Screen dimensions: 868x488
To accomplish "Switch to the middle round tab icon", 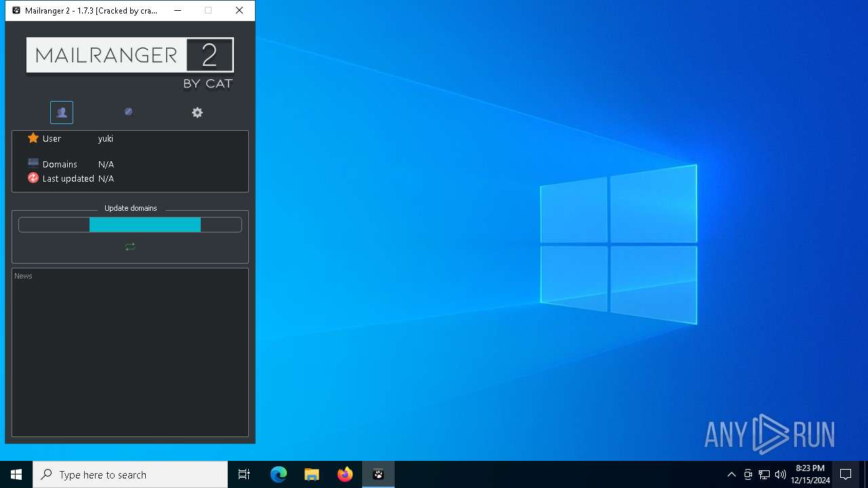I will [128, 112].
